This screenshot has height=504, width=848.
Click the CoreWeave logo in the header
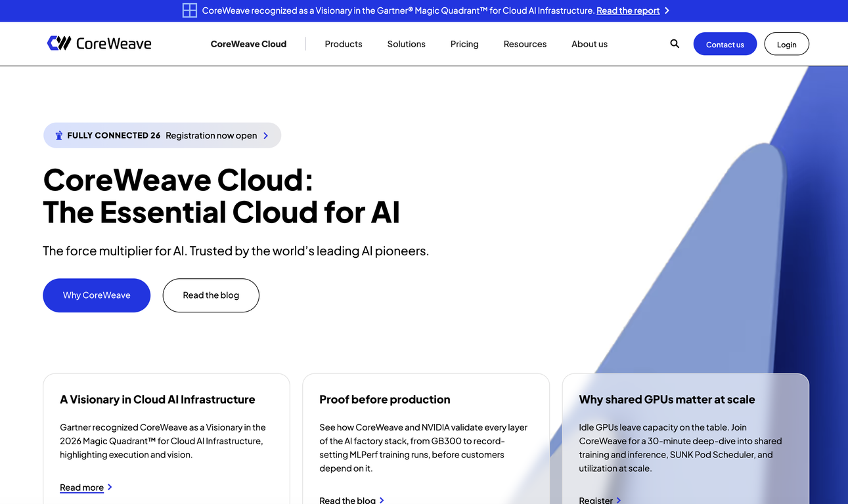(99, 43)
